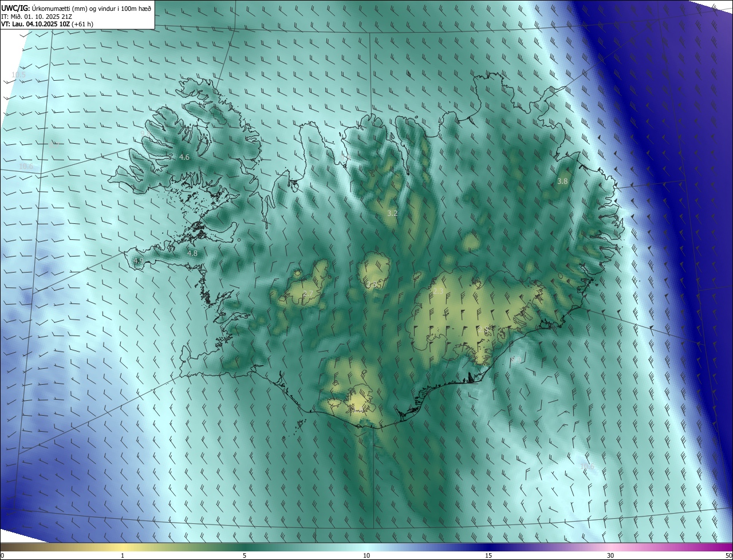The height and width of the screenshot is (560, 733).
Task: Click the colour scale tick label 5
Action: tap(245, 555)
